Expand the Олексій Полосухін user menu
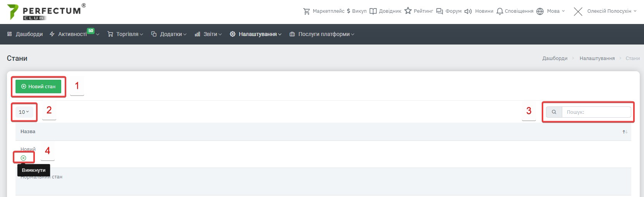This screenshot has width=644, height=197. (x=605, y=11)
